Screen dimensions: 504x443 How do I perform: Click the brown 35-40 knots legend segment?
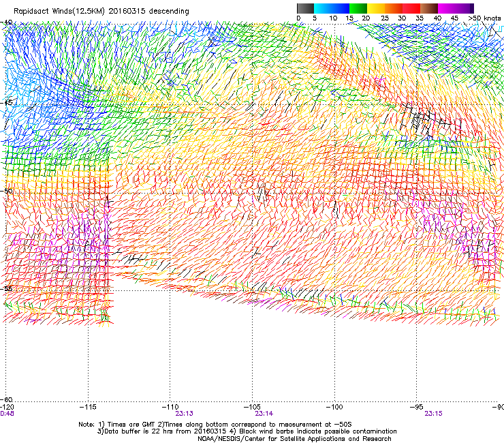tap(429, 8)
